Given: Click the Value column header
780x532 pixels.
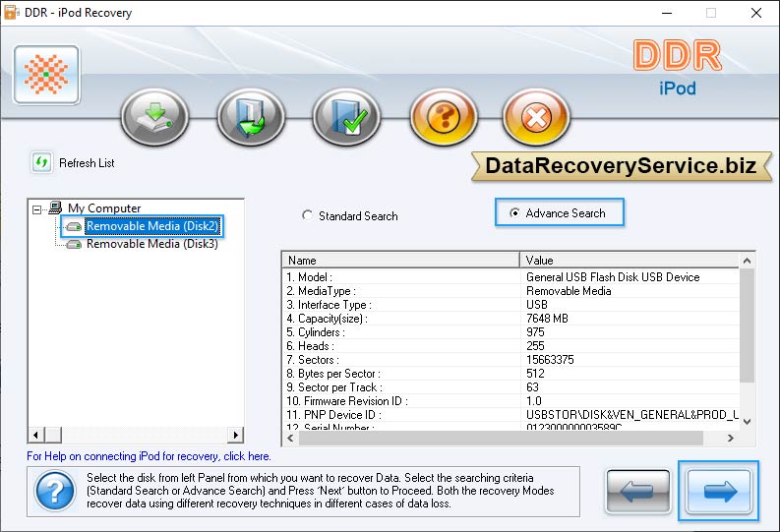Looking at the screenshot, I should (630, 260).
